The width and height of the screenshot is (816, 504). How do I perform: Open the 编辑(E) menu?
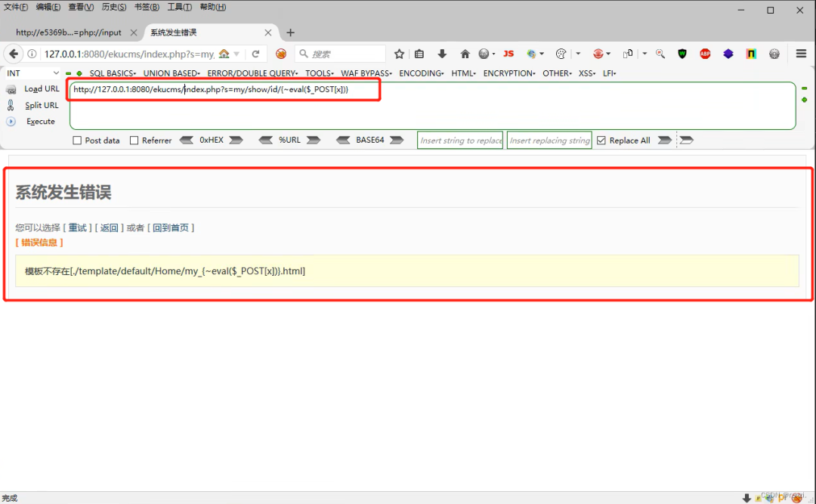point(48,8)
